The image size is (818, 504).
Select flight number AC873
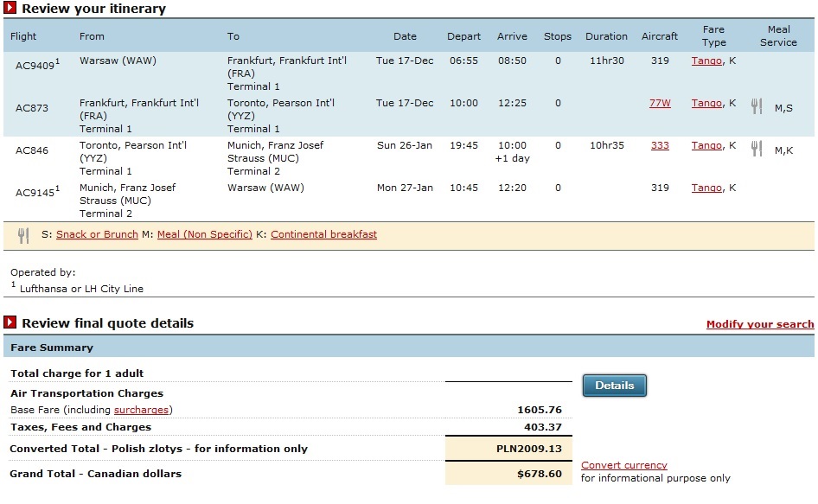(32, 108)
